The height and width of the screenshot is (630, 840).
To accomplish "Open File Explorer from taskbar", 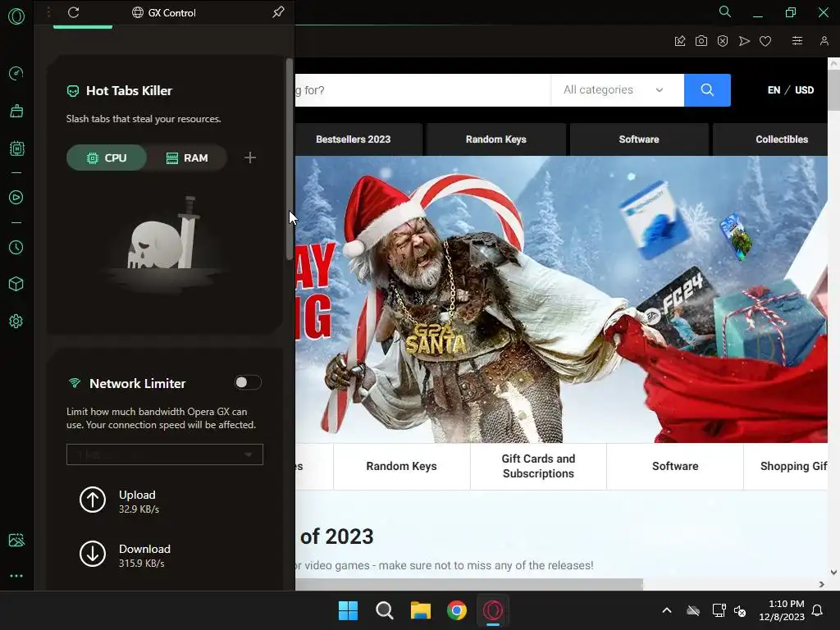I will [x=421, y=610].
